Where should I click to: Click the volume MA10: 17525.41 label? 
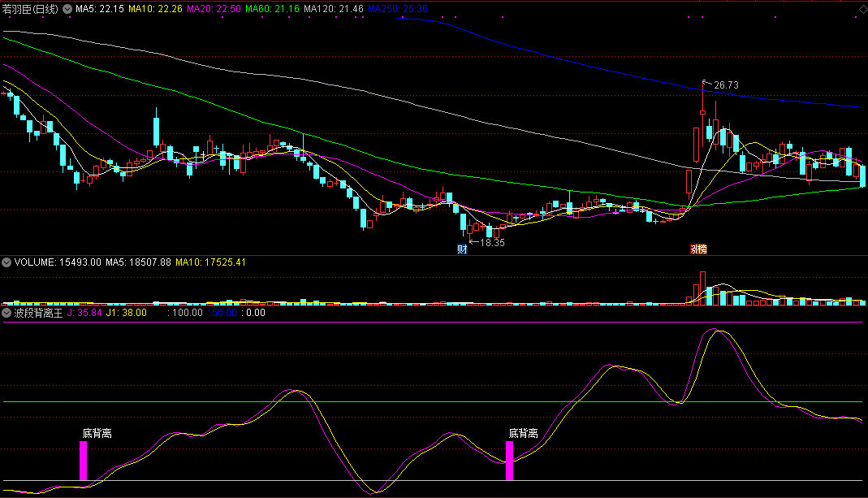coord(210,262)
